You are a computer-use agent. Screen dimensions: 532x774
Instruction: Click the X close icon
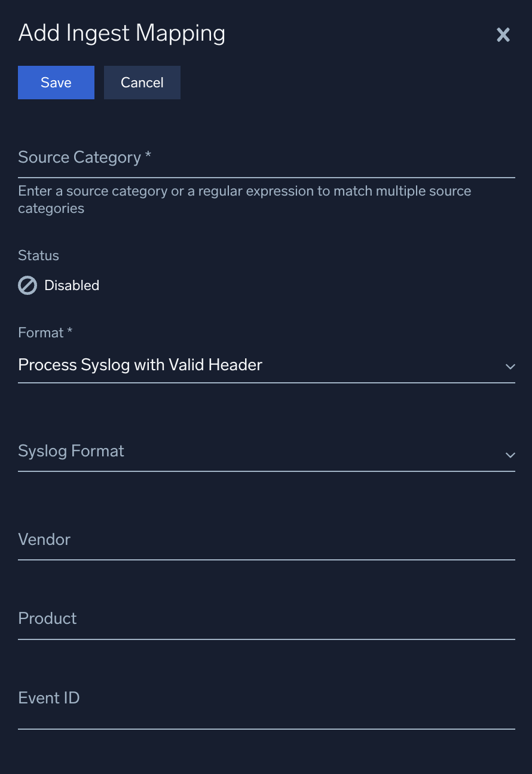click(x=503, y=35)
